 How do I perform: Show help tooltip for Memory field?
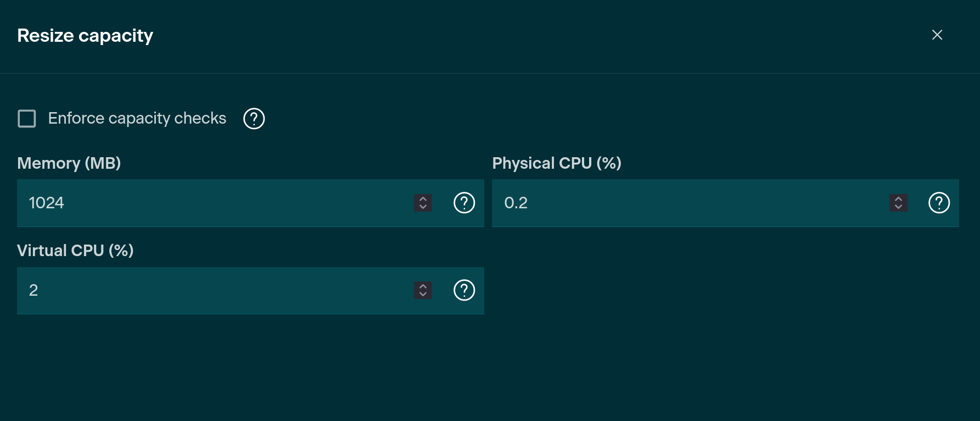pos(464,203)
